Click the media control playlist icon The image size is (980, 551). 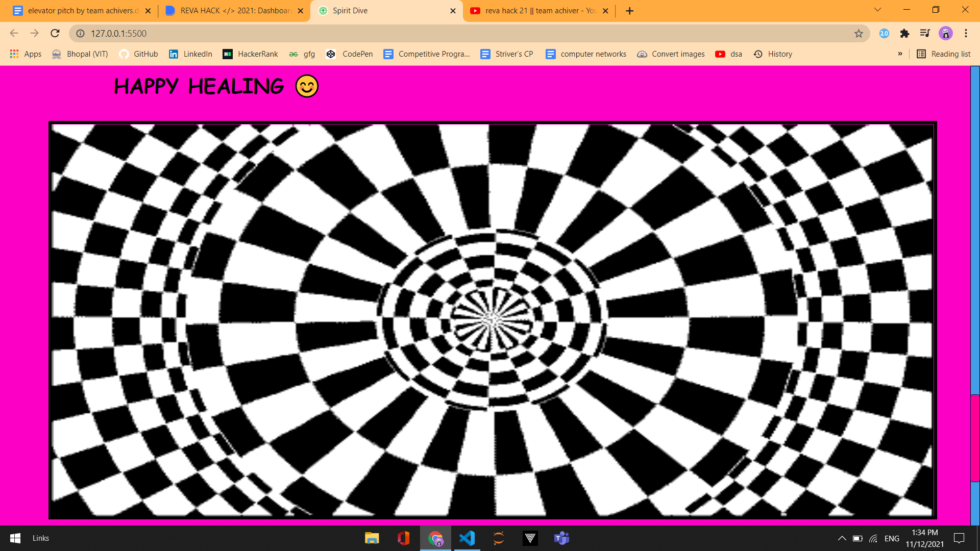(x=925, y=33)
